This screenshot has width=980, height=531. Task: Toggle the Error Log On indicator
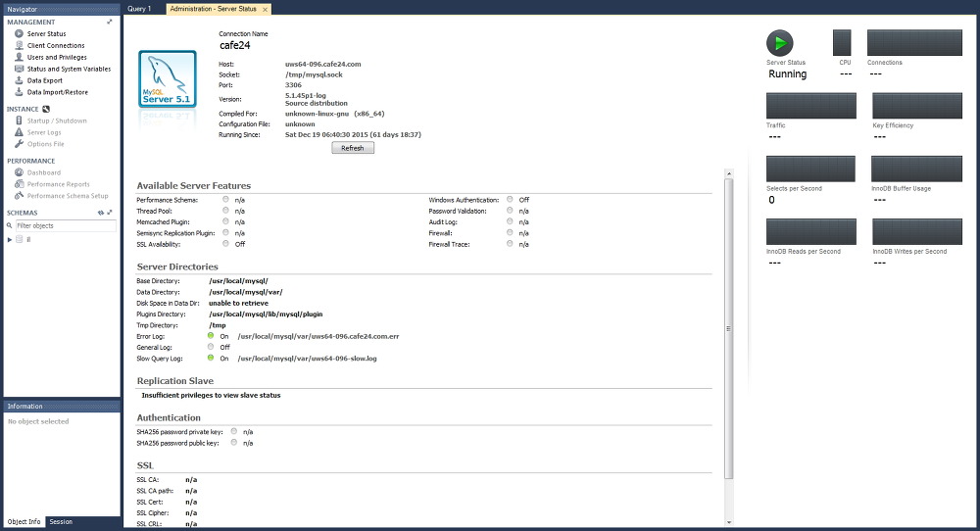(211, 335)
